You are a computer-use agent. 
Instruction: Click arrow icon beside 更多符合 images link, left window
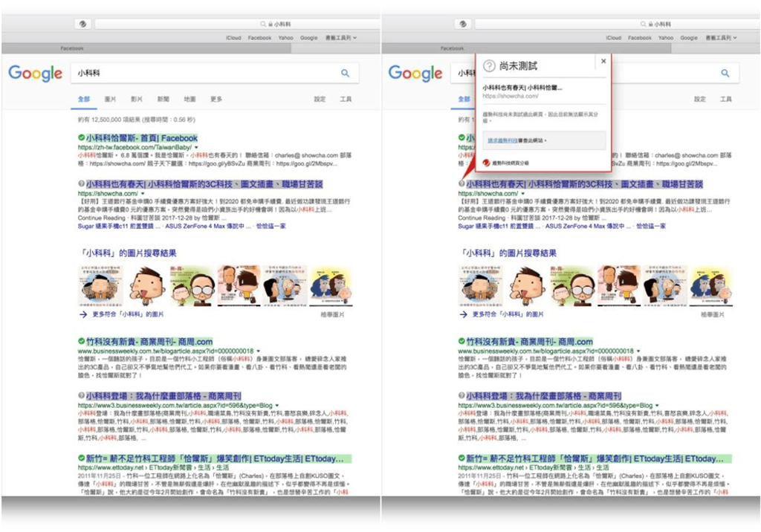[x=83, y=314]
